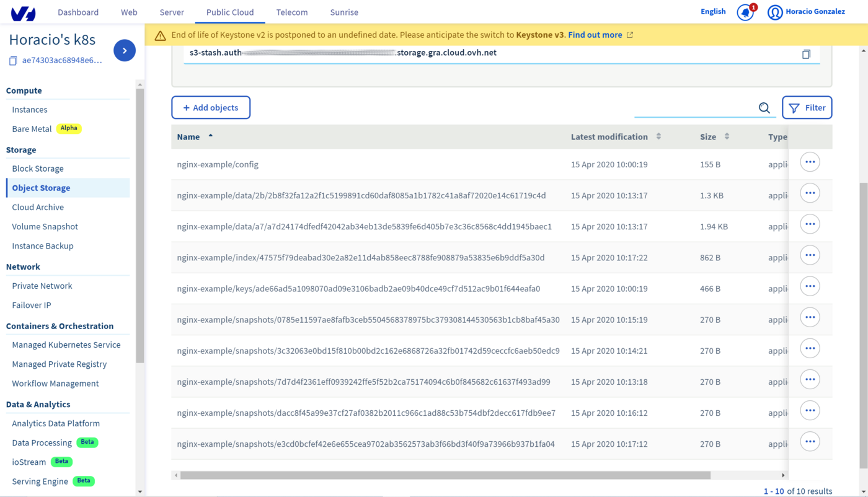Viewport: 868px width, 497px height.
Task: Copy the s3-stash storage endpoint URL
Action: coord(806,54)
